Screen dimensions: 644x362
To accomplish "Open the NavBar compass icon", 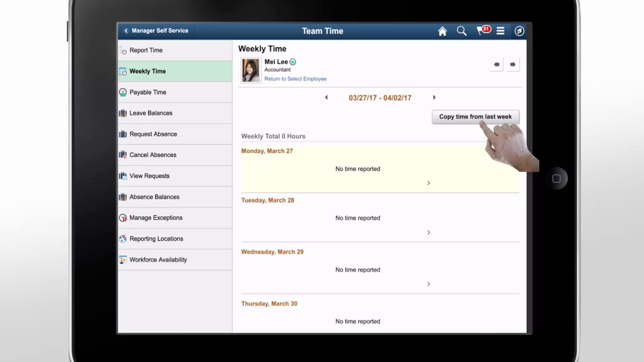I will click(x=519, y=31).
